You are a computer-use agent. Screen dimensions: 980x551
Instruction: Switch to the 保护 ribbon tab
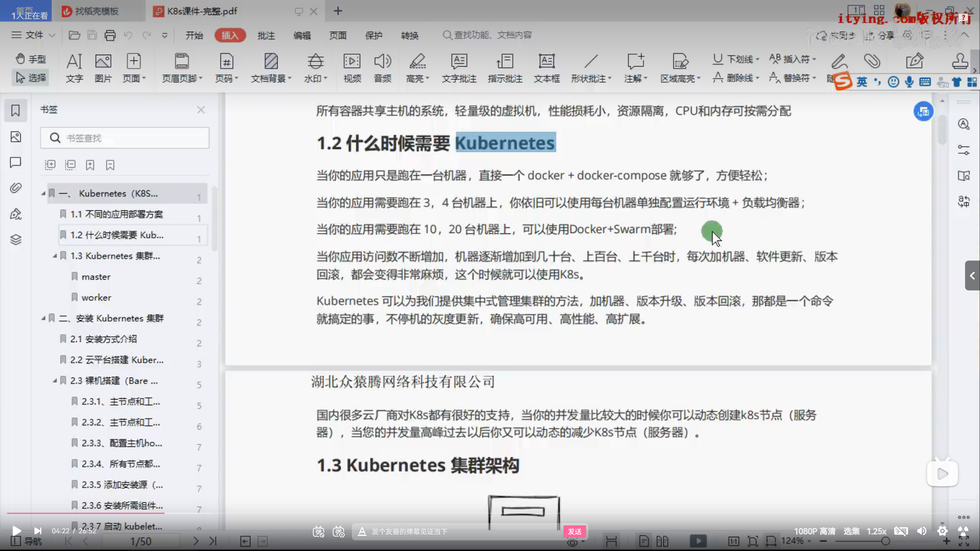pos(374,35)
